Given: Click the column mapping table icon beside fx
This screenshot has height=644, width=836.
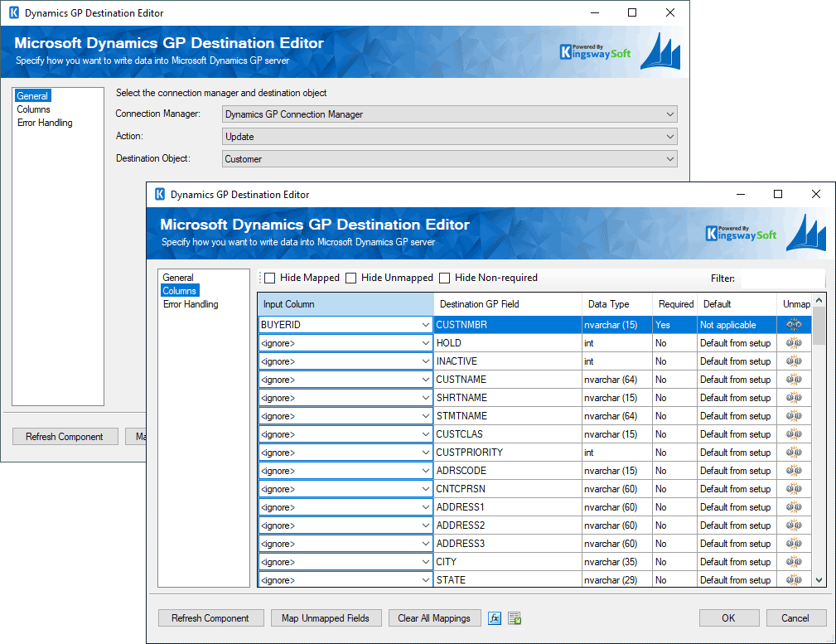Looking at the screenshot, I should pos(515,617).
